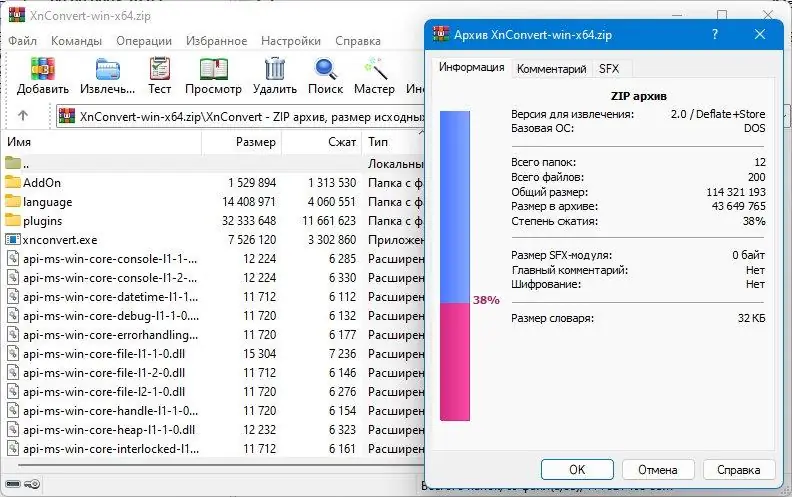Click the Отмена button
The image size is (792, 497).
click(658, 470)
